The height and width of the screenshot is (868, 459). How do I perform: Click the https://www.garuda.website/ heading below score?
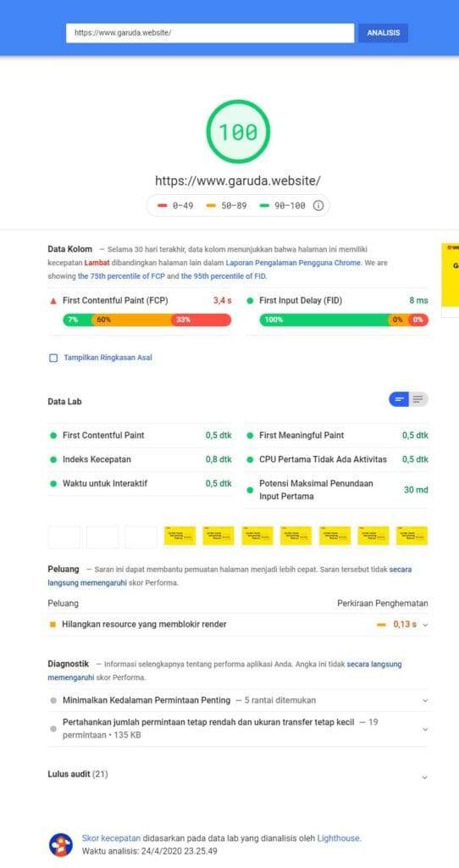click(238, 181)
